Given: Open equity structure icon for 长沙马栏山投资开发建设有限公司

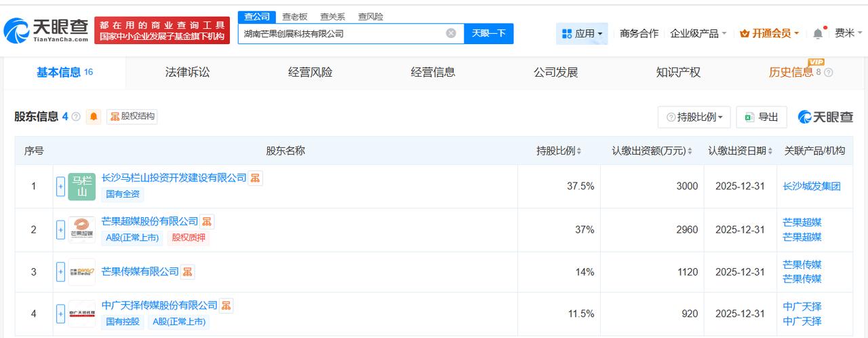Looking at the screenshot, I should tap(255, 178).
